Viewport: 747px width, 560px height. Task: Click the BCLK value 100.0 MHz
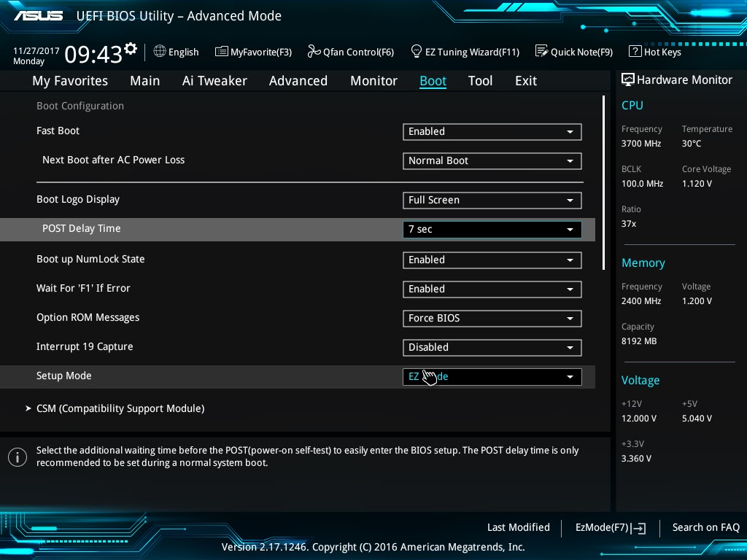pos(642,183)
